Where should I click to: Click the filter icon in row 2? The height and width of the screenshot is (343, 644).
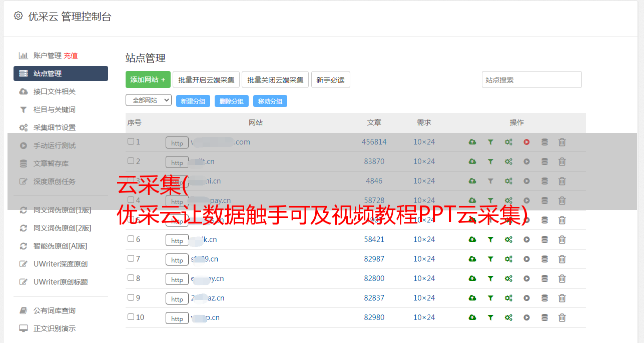[490, 161]
